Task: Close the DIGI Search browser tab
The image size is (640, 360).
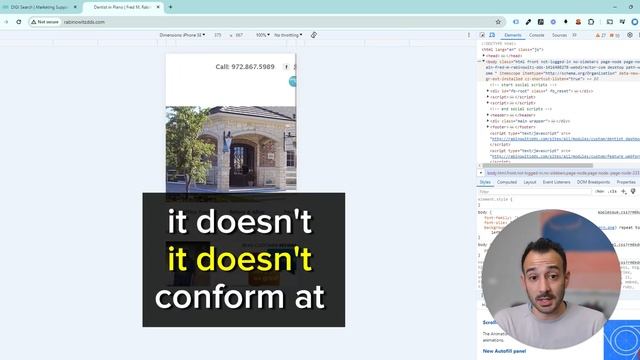Action: (75, 7)
